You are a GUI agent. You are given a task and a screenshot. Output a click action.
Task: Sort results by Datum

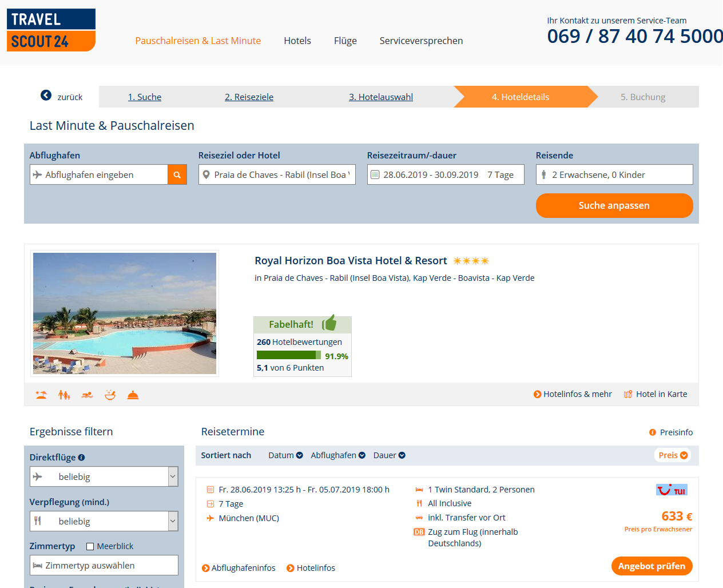pos(285,455)
